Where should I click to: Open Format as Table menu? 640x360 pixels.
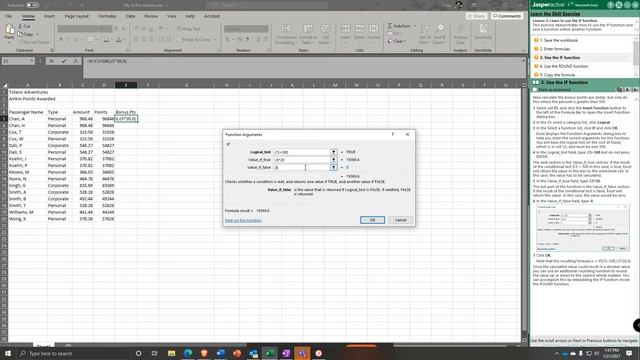(308, 34)
